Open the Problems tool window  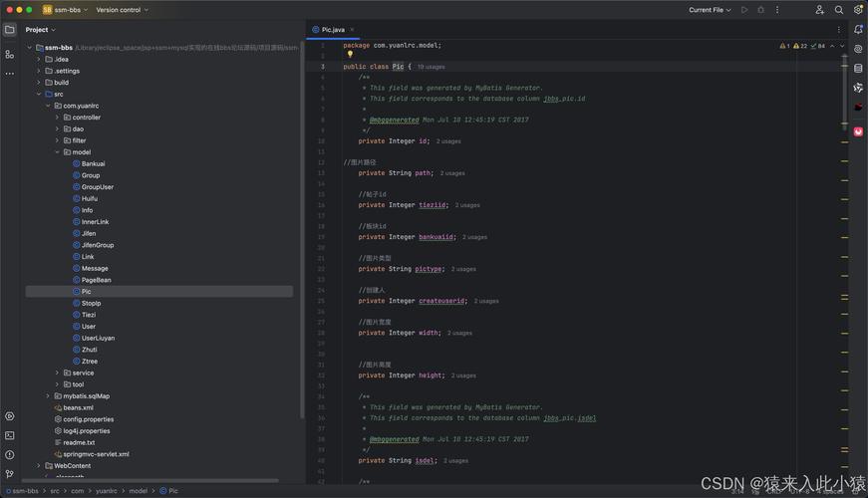pyautogui.click(x=10, y=455)
